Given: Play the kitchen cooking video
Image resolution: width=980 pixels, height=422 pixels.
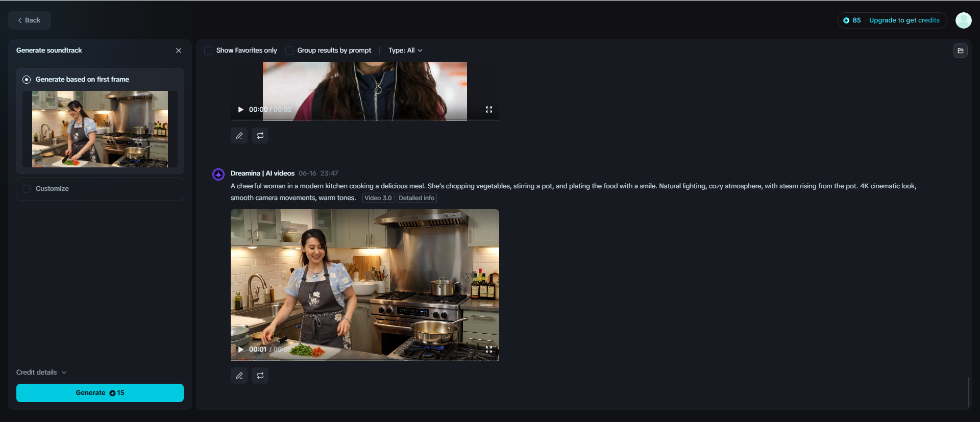Looking at the screenshot, I should click(x=240, y=350).
